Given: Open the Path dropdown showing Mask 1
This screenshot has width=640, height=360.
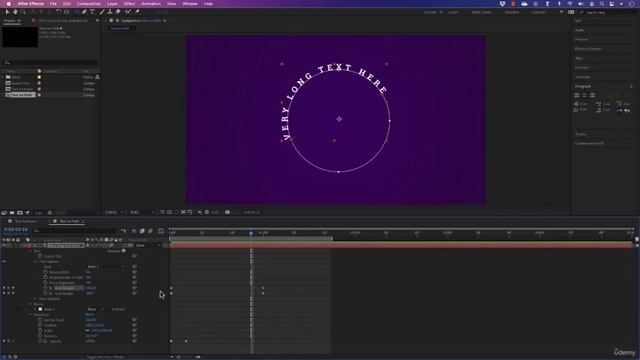Looking at the screenshot, I should tap(105, 267).
